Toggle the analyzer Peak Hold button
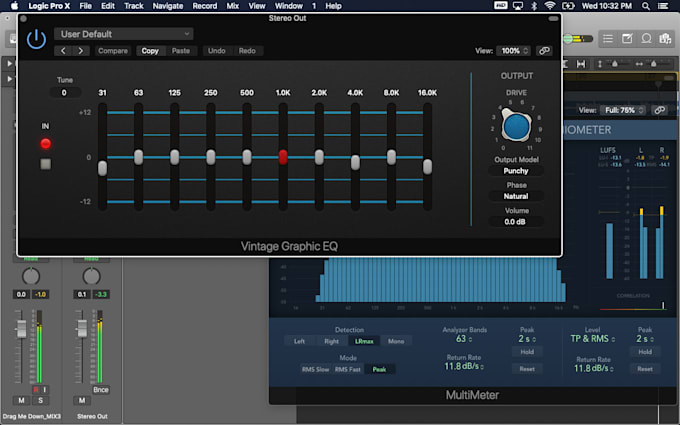The image size is (680, 425). coord(527,352)
